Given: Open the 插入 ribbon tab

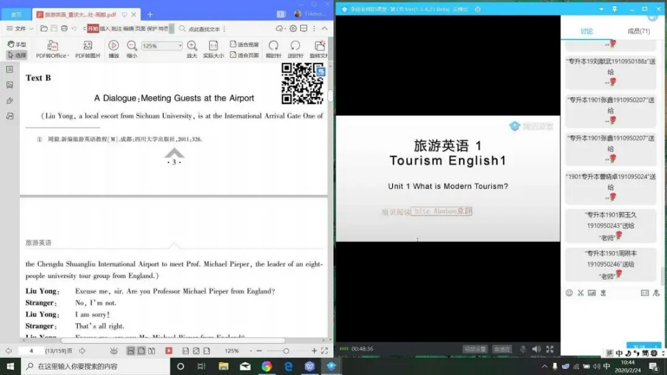Looking at the screenshot, I should tap(105, 29).
